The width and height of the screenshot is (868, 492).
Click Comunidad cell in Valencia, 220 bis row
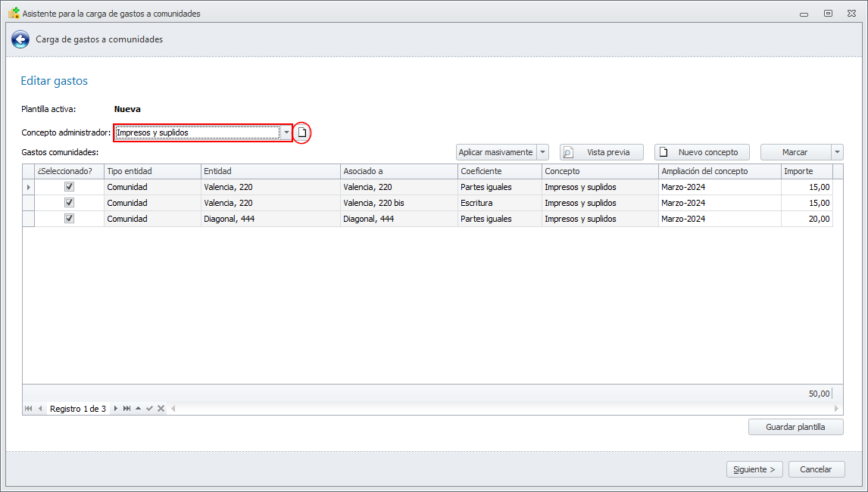tap(152, 203)
